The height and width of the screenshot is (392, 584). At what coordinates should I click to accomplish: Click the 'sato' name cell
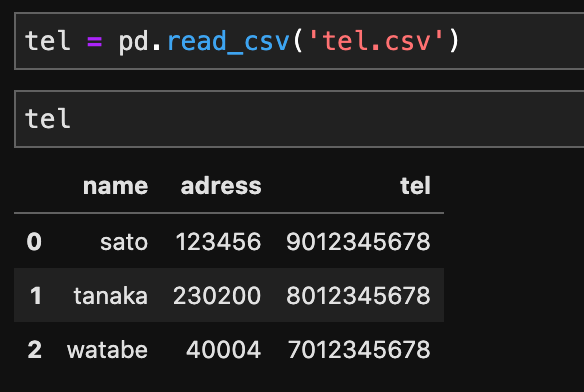[124, 242]
